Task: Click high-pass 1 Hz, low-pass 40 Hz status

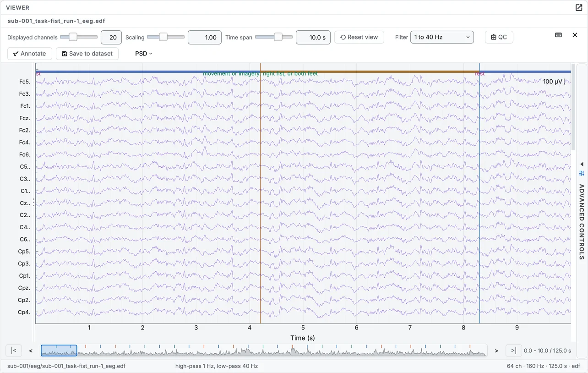Action: tap(217, 366)
